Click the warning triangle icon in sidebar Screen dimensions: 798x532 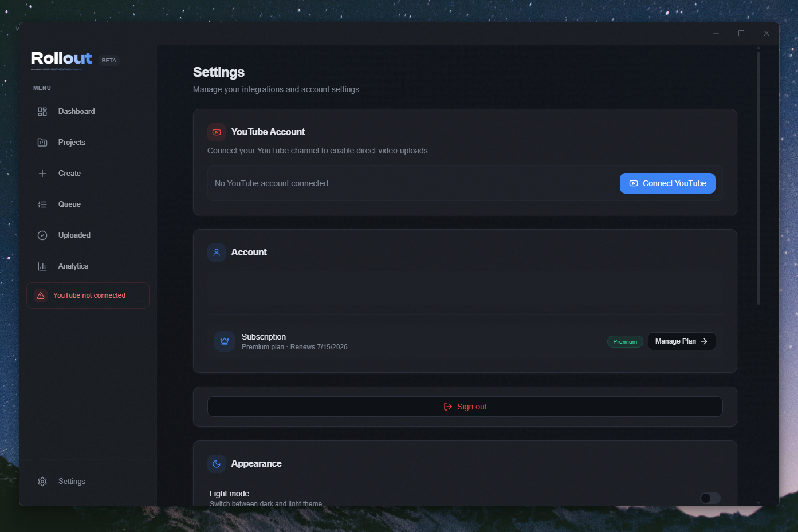[x=41, y=295]
